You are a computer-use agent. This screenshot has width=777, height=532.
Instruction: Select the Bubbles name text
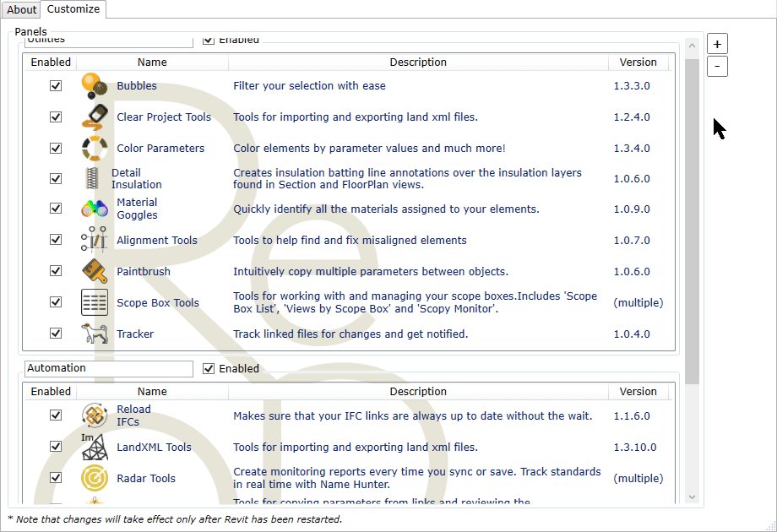click(137, 85)
